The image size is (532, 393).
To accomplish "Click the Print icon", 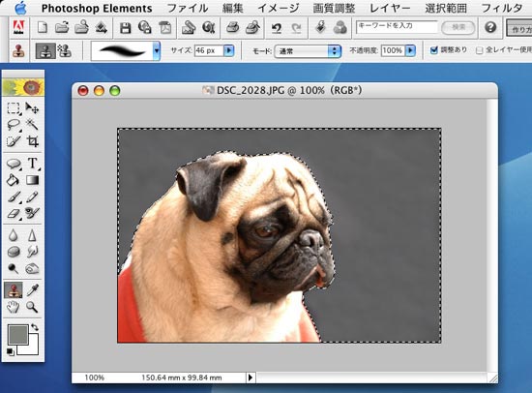I will coord(232,28).
